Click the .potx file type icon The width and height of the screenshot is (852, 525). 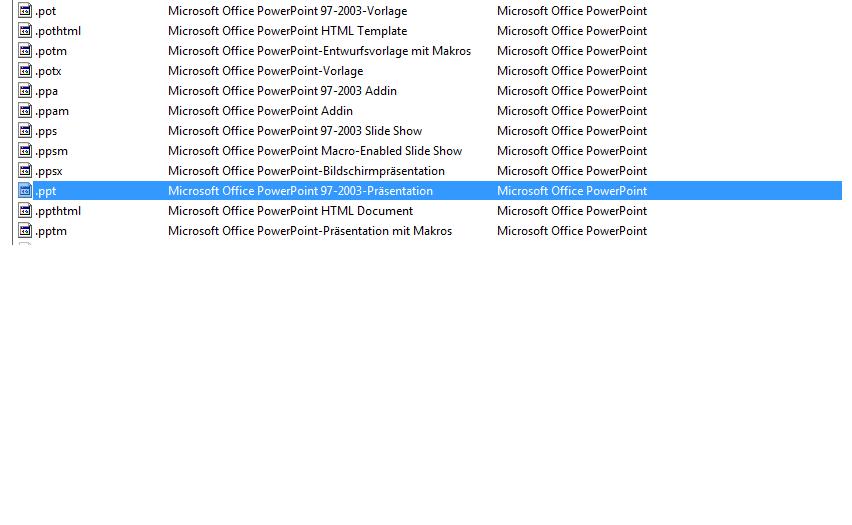pos(25,71)
